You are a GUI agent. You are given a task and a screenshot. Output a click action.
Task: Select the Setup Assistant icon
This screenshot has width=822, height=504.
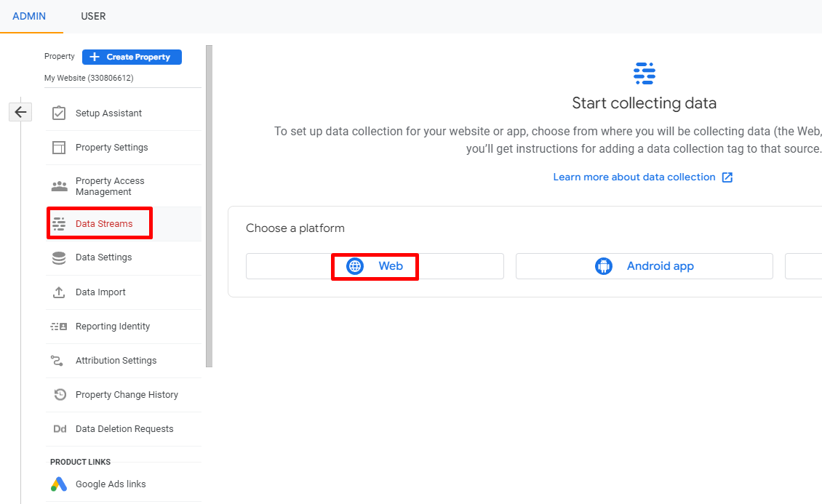point(60,113)
